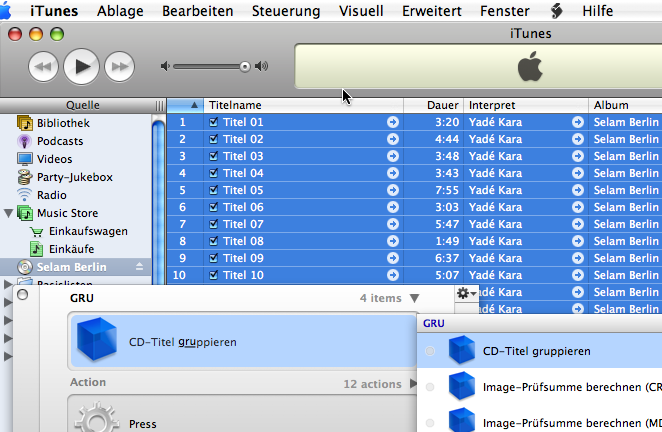Eject the Selam Berlin CD
The width and height of the screenshot is (662, 432).
tap(139, 266)
